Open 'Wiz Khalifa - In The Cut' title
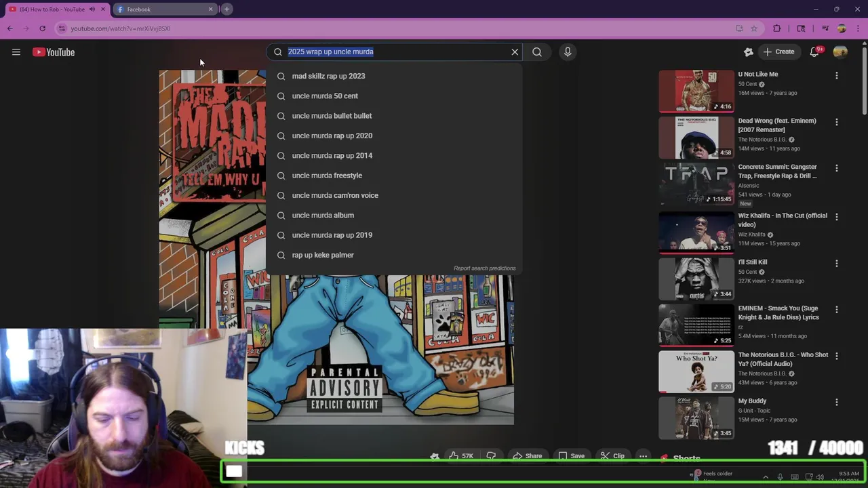Viewport: 868px width, 488px height. point(783,220)
